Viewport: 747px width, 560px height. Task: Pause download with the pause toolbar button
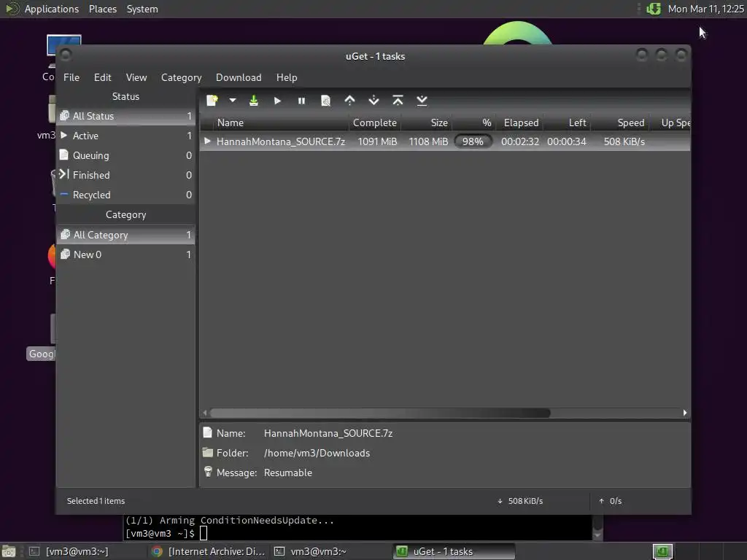point(301,101)
